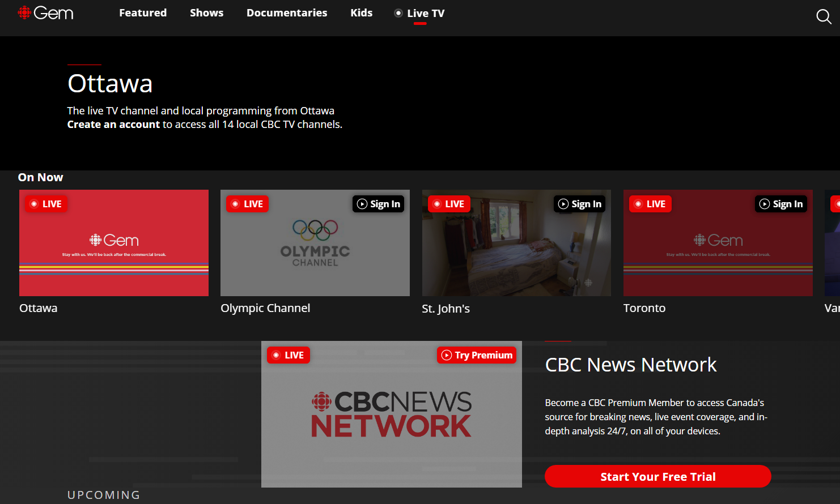
Task: Click Start Your Free Trial button
Action: point(658,476)
